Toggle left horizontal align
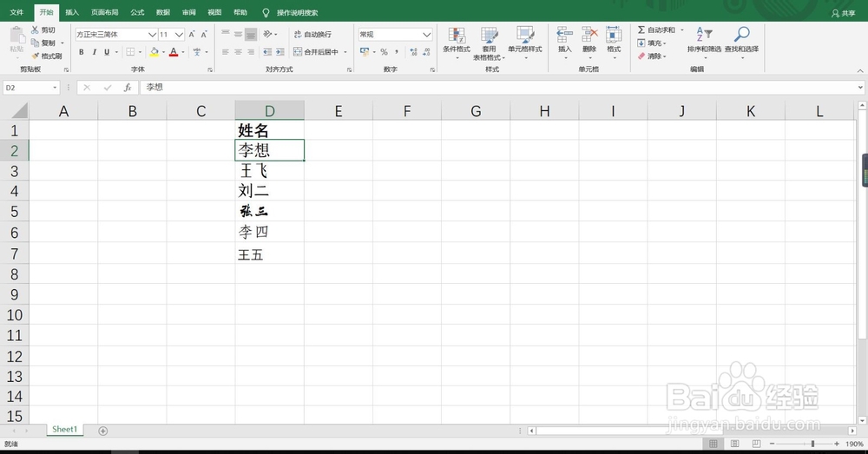Screen dimensions: 868x454 [226, 52]
